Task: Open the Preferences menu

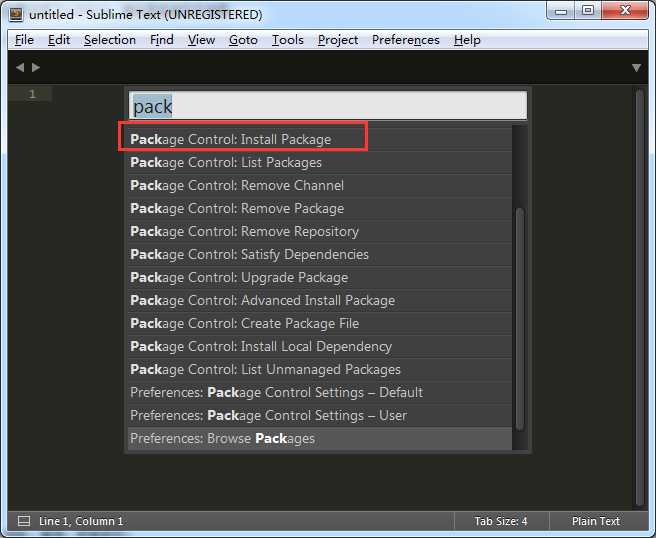Action: (x=406, y=40)
